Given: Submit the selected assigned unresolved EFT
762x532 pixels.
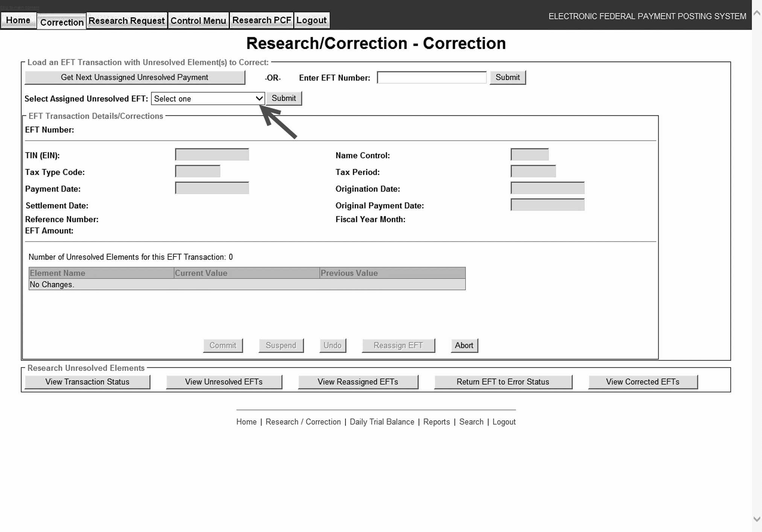Looking at the screenshot, I should (x=283, y=99).
